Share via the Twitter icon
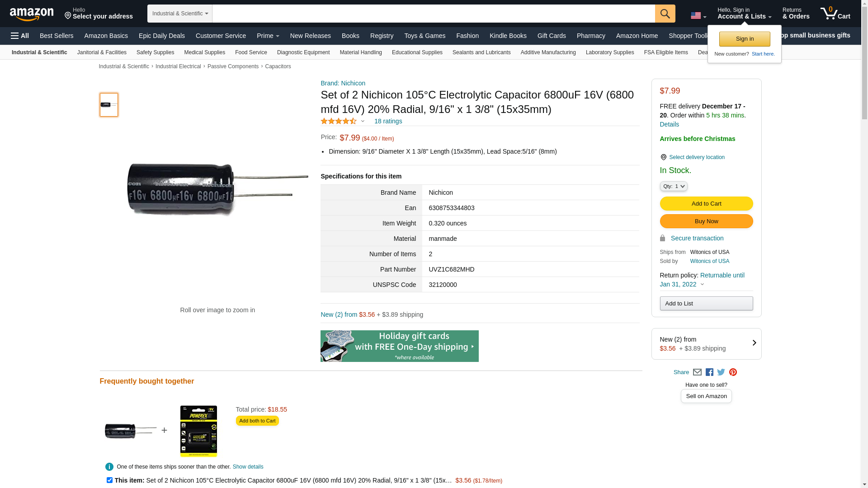The height and width of the screenshot is (488, 868). tap(721, 372)
